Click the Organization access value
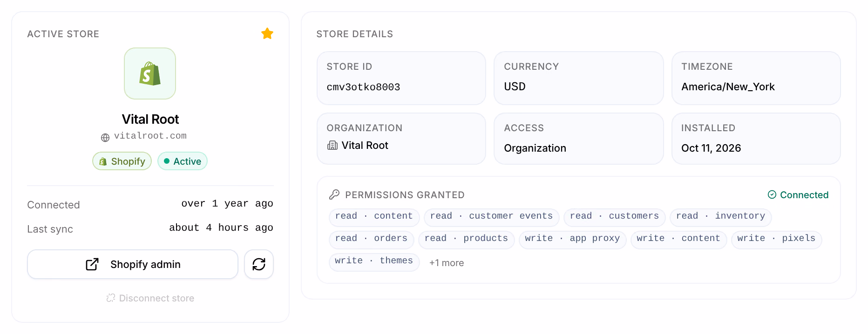The width and height of the screenshot is (868, 334). click(535, 148)
